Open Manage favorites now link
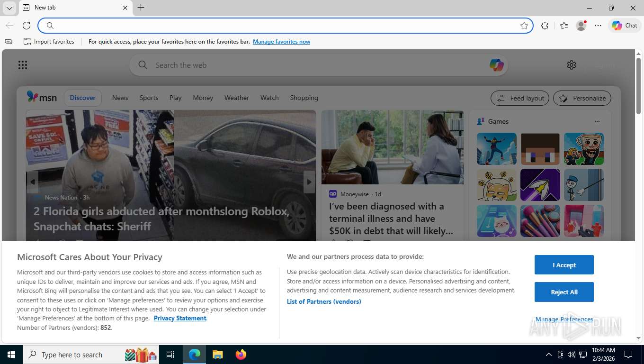The width and height of the screenshot is (644, 364). pos(281,42)
